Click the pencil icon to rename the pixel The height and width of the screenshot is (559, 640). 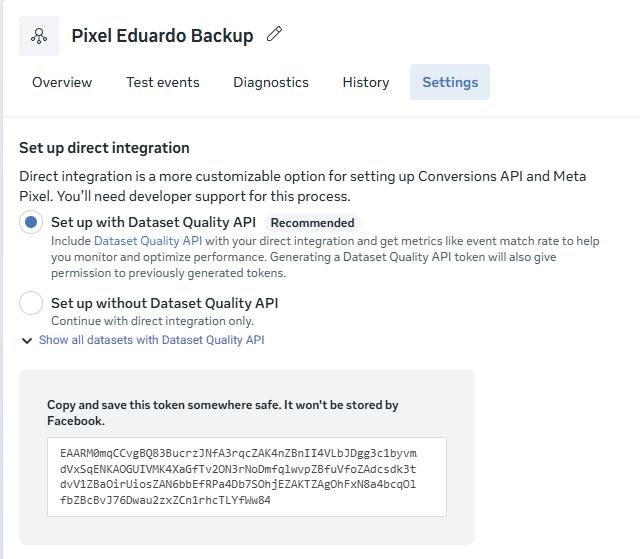pos(275,35)
